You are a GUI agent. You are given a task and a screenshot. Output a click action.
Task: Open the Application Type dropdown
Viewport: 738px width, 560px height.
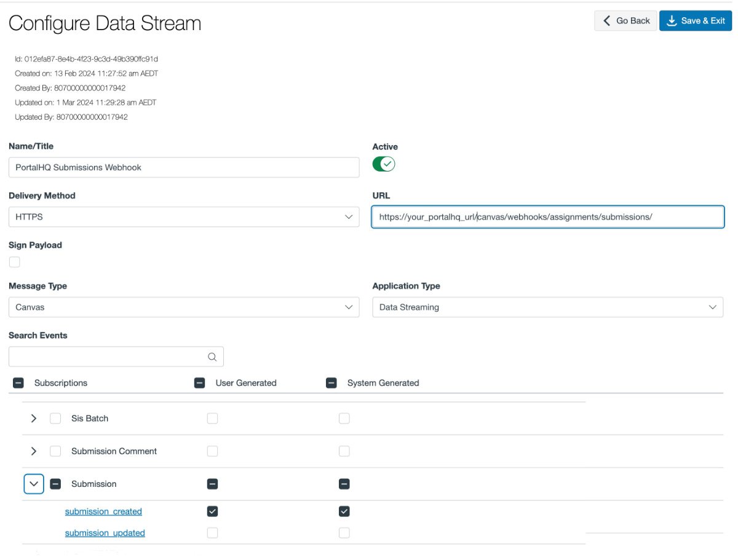tap(547, 307)
